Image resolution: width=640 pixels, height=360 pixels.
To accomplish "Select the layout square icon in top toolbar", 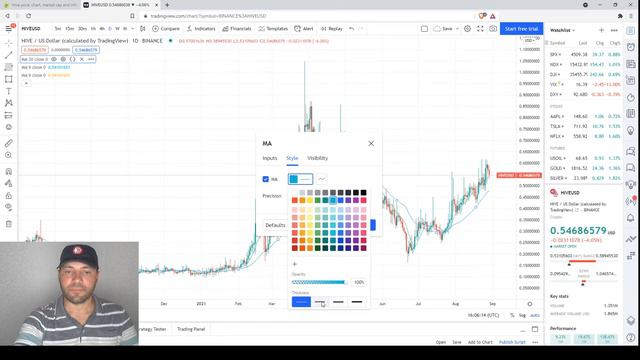I will 424,29.
